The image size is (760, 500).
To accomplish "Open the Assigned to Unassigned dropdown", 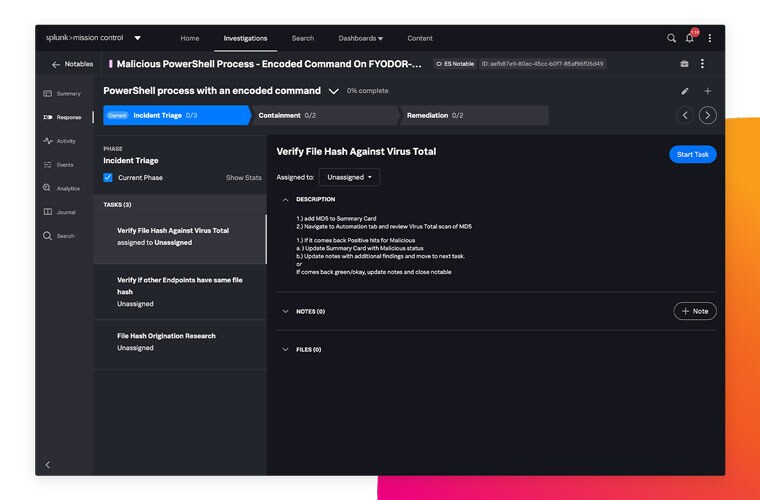I will tap(349, 177).
